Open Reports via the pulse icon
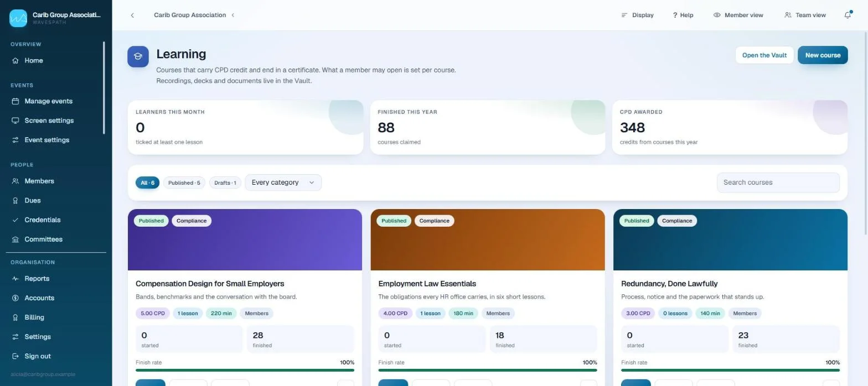The width and height of the screenshot is (868, 386). [15, 279]
